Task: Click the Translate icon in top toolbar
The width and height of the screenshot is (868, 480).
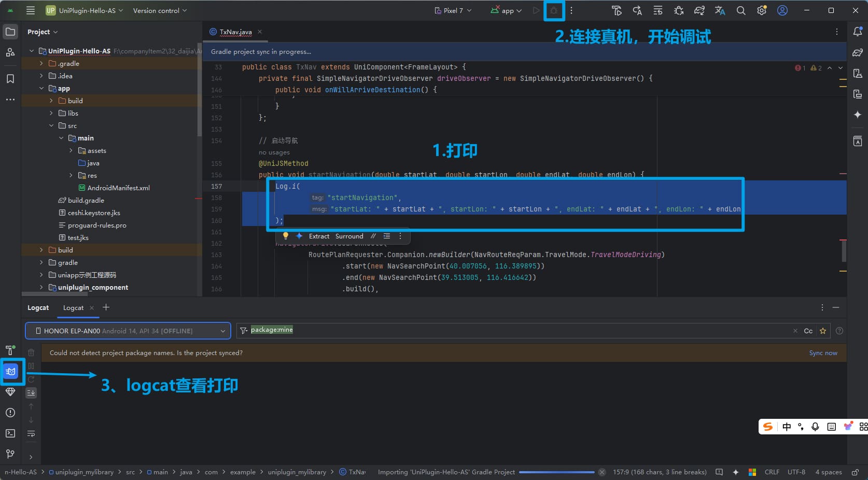Action: (x=720, y=10)
